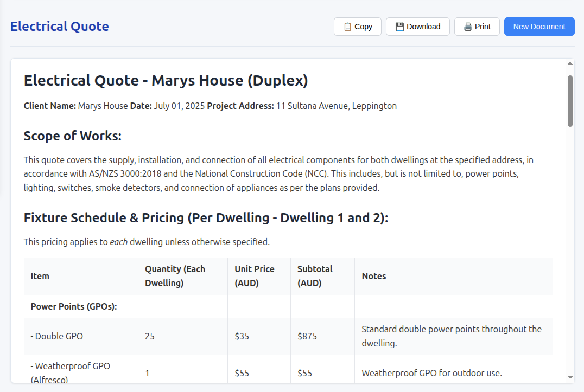Select the Subtotal (AUD) column header
This screenshot has height=392, width=584.
click(315, 276)
